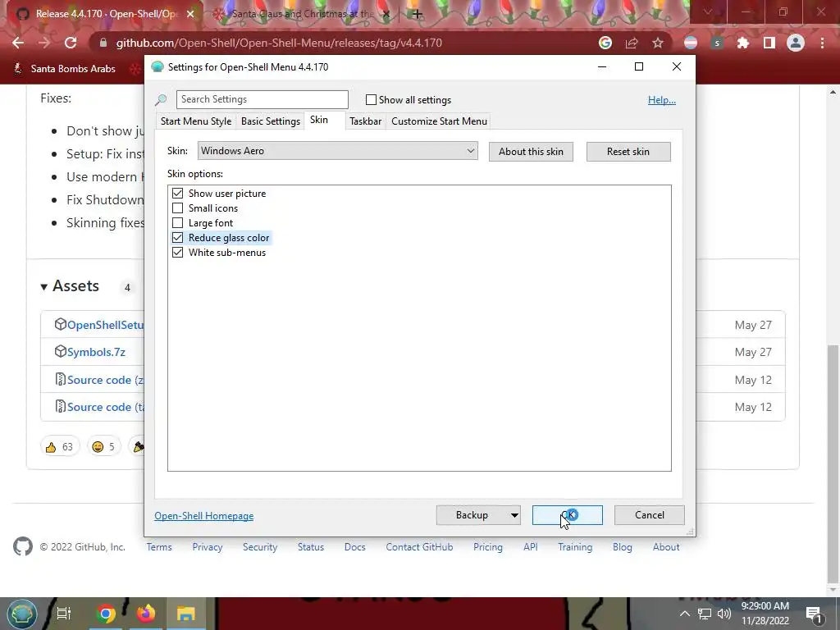
Task: Uncheck Reduce glass color
Action: point(177,237)
